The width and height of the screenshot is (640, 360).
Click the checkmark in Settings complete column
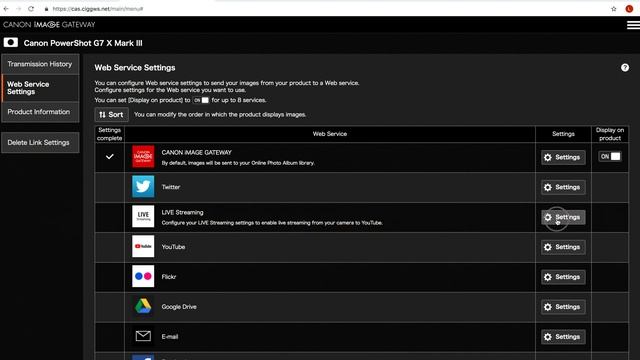point(109,157)
